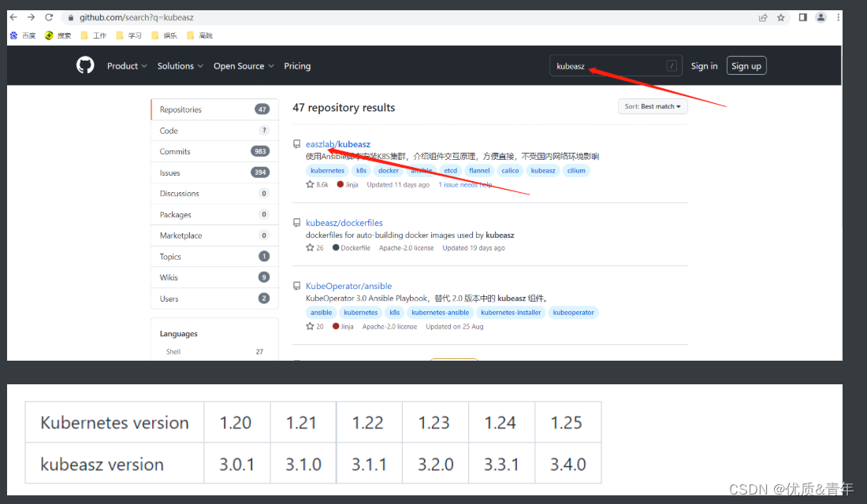Screen dimensions: 867x504
Task: Star the easzlab/kubeasz repository (8.6k)
Action: click(310, 184)
